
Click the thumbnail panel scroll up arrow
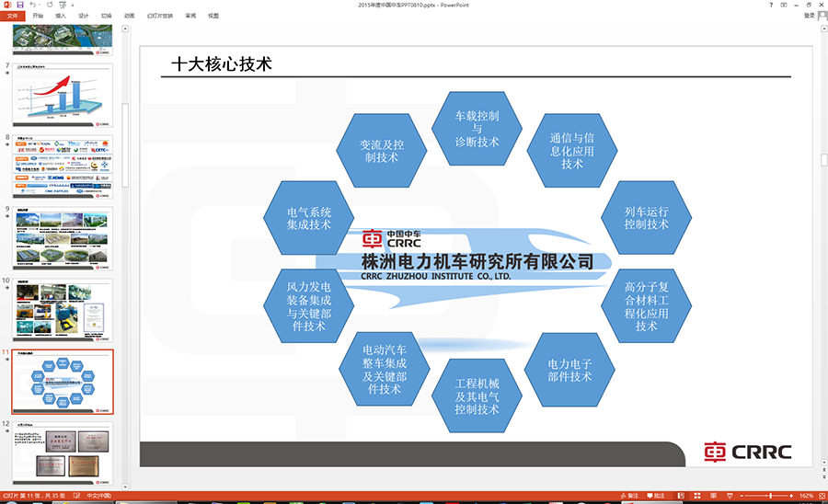tap(125, 29)
